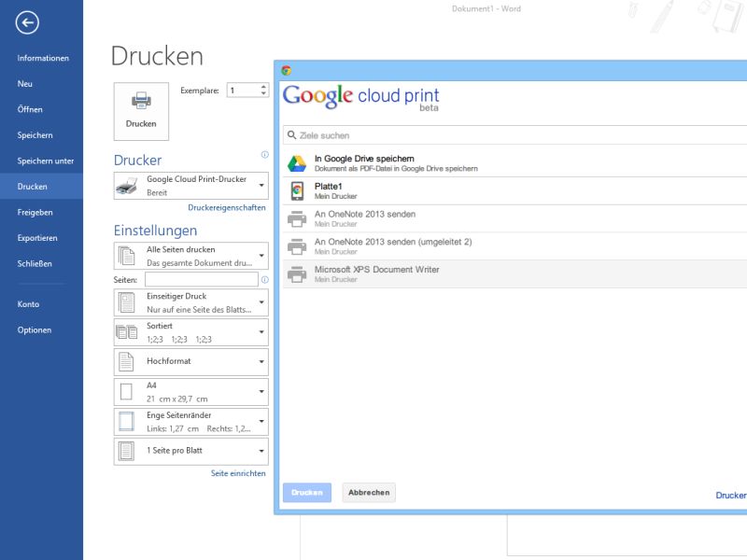Click the info icon next to Drucker heading
Image resolution: width=747 pixels, height=560 pixels.
click(x=265, y=154)
